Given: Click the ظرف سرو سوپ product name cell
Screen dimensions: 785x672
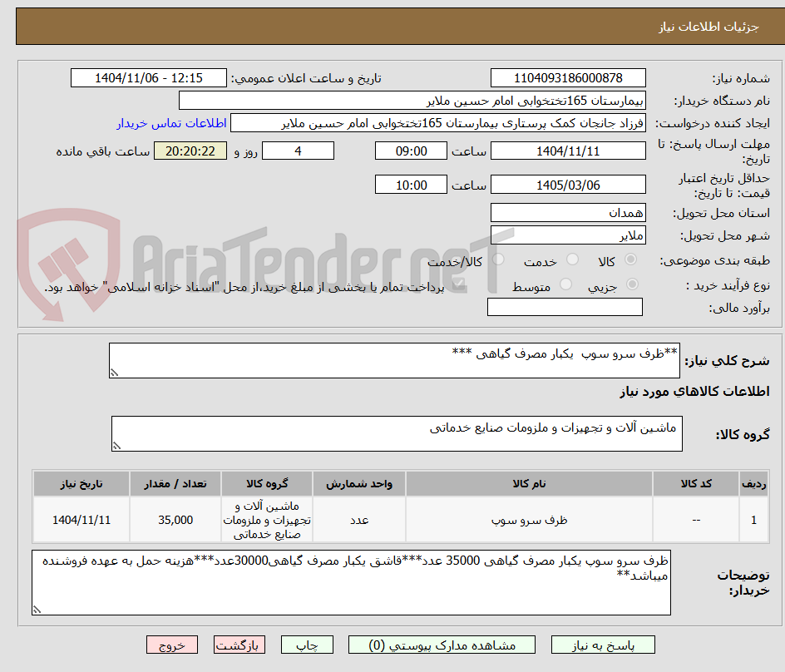Looking at the screenshot, I should 529,520.
